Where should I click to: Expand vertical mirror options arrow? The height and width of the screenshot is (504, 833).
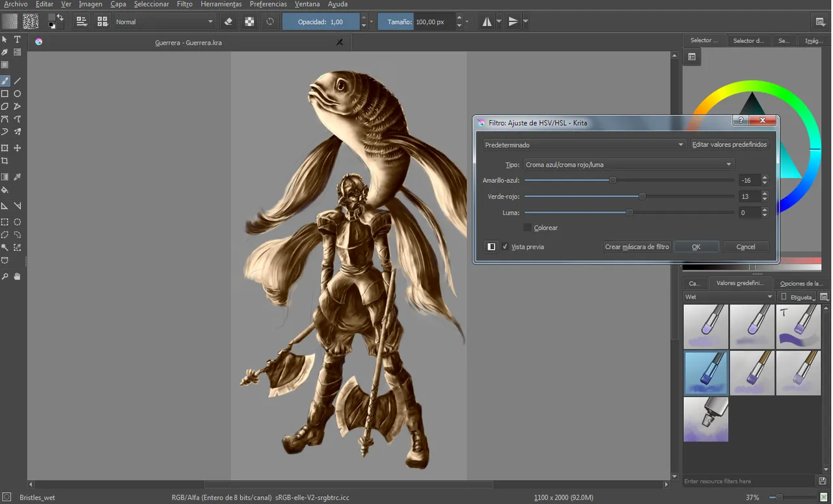tap(525, 21)
